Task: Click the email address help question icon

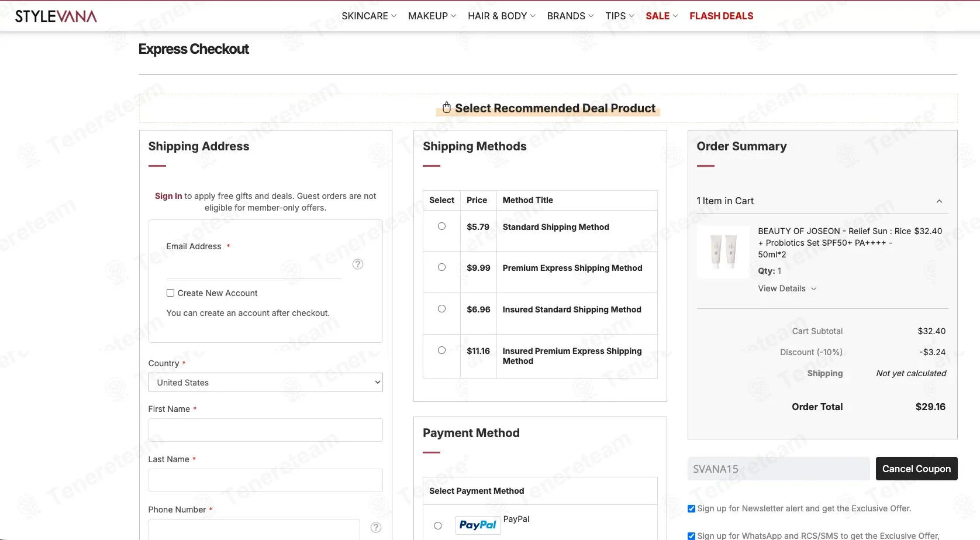Action: 358,264
